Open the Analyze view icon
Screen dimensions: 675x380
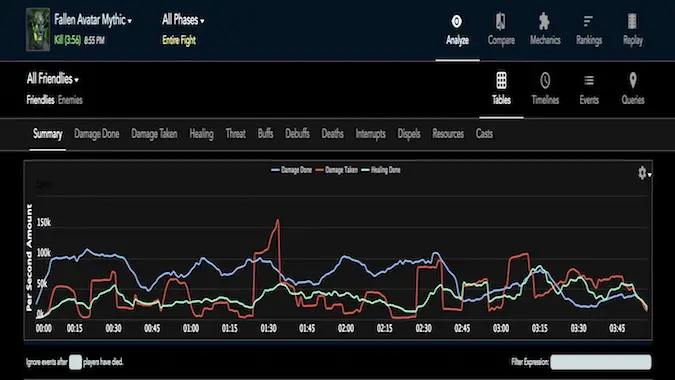pyautogui.click(x=457, y=21)
